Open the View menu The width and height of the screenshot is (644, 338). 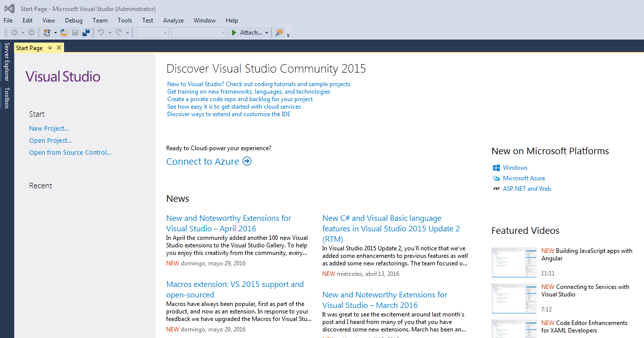pos(49,21)
